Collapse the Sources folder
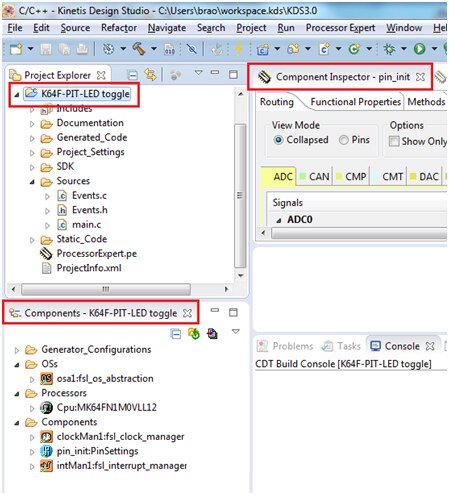 32,182
